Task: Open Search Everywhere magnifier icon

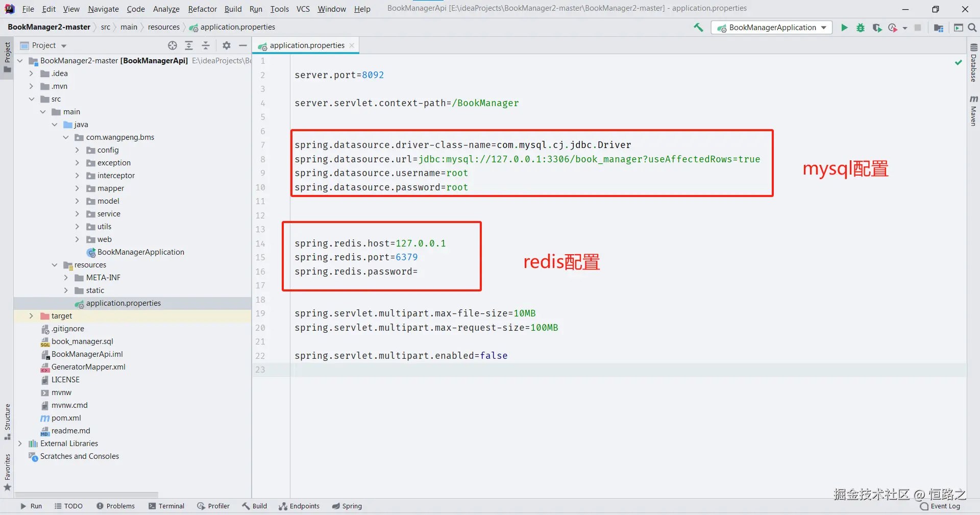Action: point(972,28)
